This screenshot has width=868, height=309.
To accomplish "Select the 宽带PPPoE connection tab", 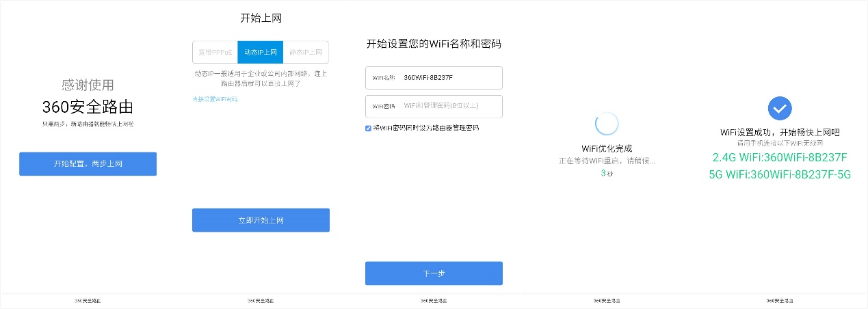I will click(x=215, y=52).
